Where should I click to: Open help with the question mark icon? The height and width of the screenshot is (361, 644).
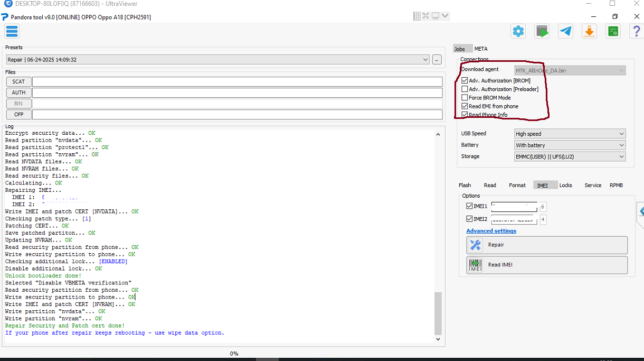(x=636, y=31)
